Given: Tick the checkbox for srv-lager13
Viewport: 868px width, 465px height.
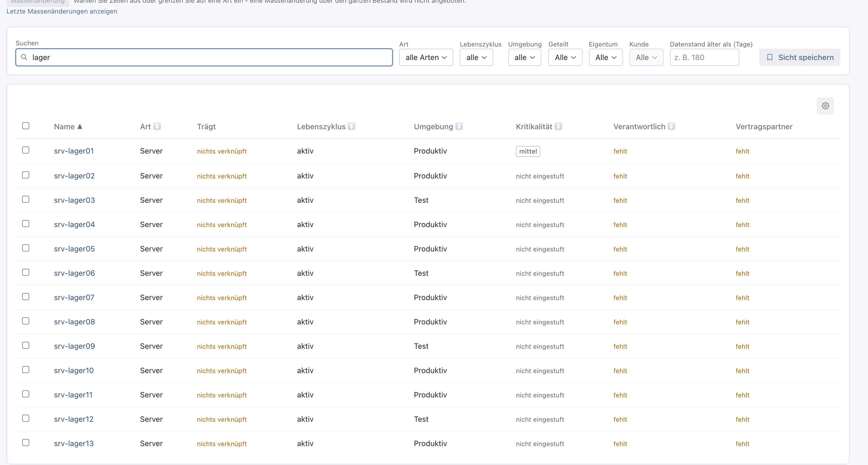Looking at the screenshot, I should click(26, 443).
